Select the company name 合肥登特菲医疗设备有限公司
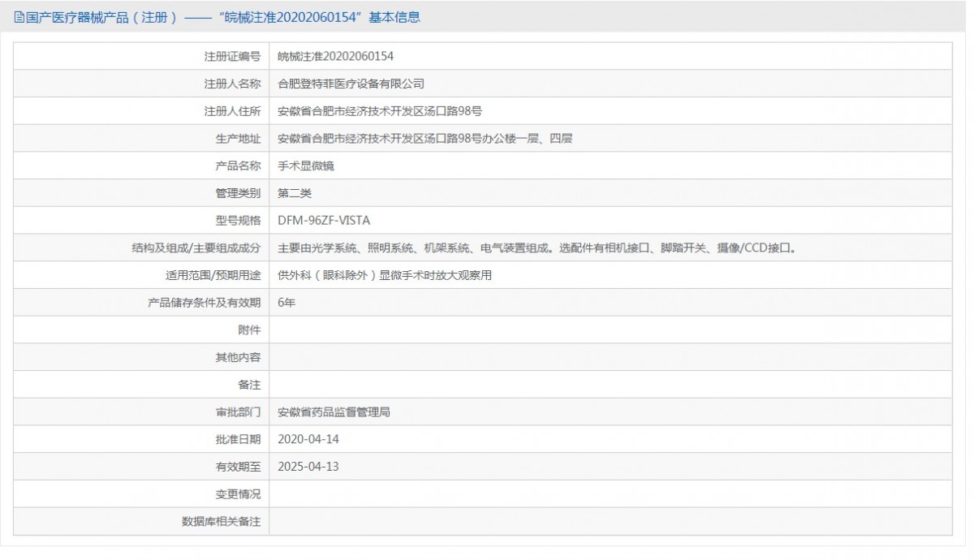Screen dimensions: 974x560 [351, 84]
